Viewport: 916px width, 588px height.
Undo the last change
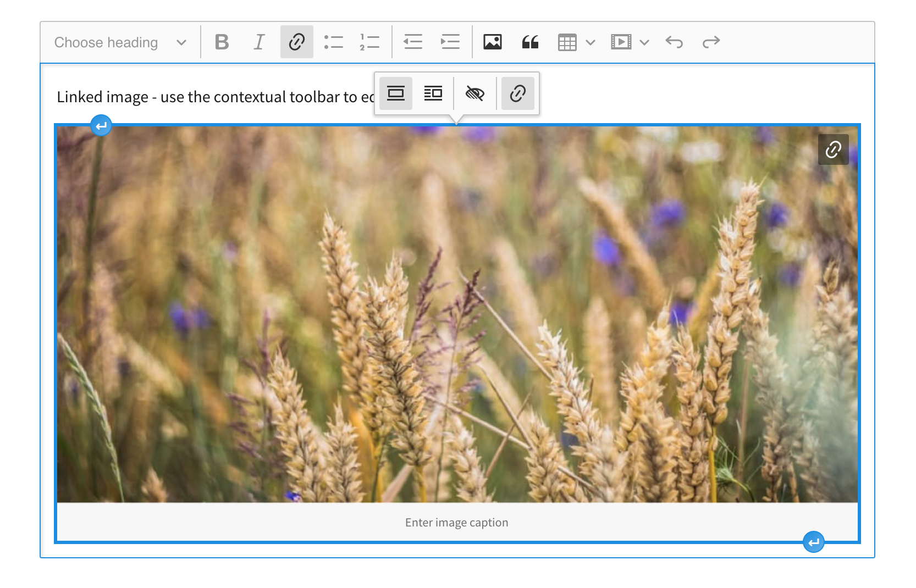tap(674, 42)
